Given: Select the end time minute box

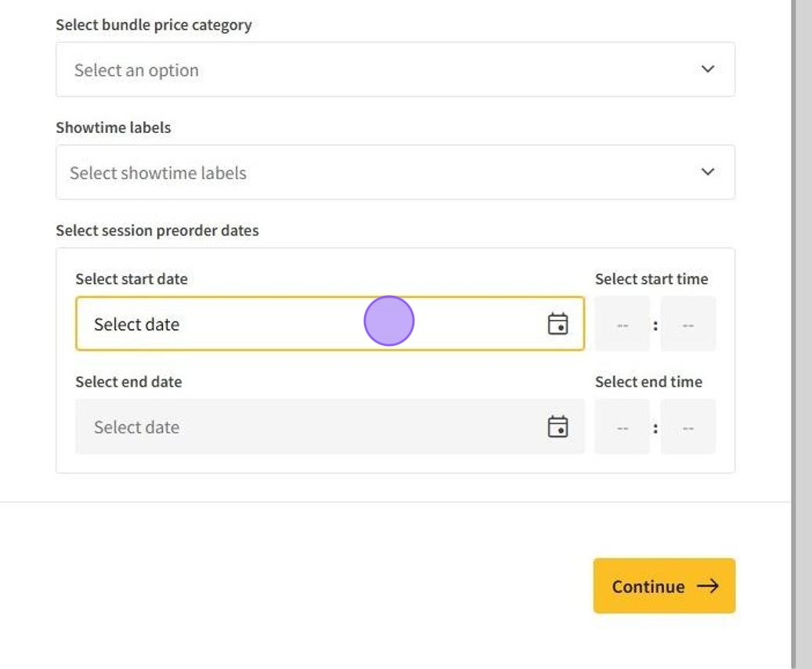Looking at the screenshot, I should 687,426.
